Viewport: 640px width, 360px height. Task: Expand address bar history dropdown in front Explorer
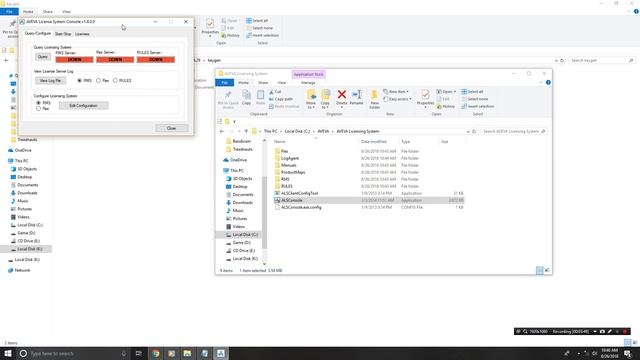coord(468,131)
